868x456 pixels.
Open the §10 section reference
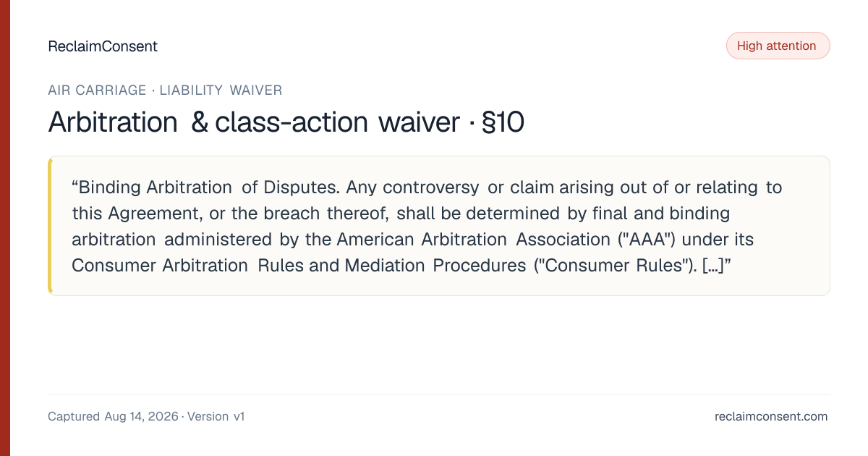[502, 123]
